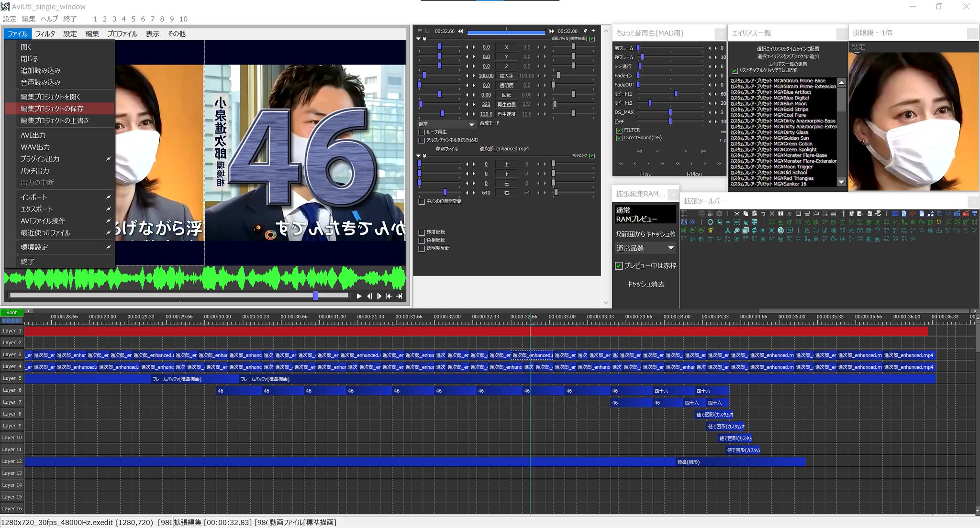980x528 pixels.
Task: Open the フィルタ menu
Action: (x=45, y=34)
